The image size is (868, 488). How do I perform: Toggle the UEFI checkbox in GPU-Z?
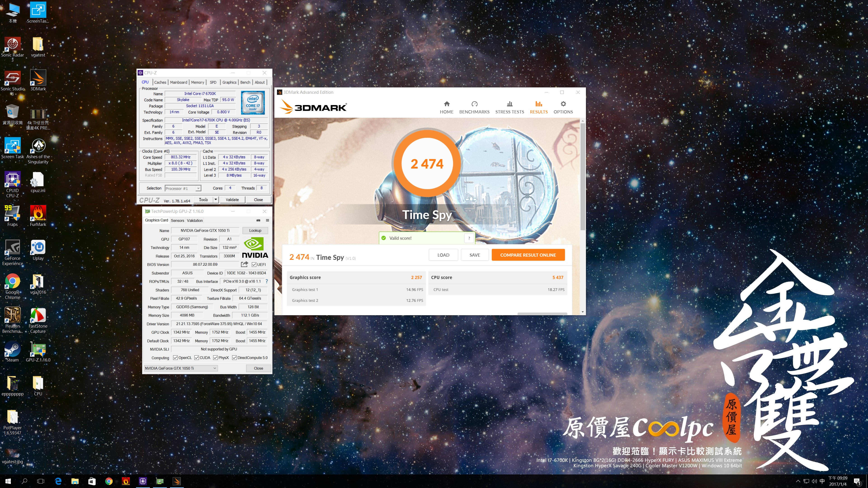click(x=254, y=264)
